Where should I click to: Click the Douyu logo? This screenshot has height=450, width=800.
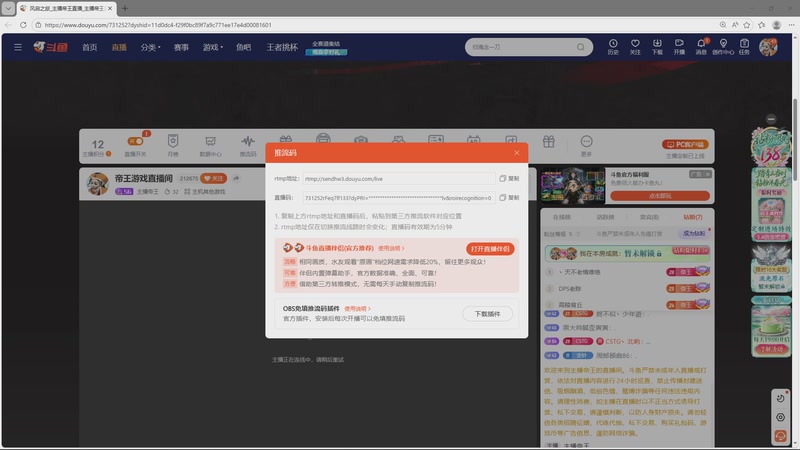coord(51,47)
